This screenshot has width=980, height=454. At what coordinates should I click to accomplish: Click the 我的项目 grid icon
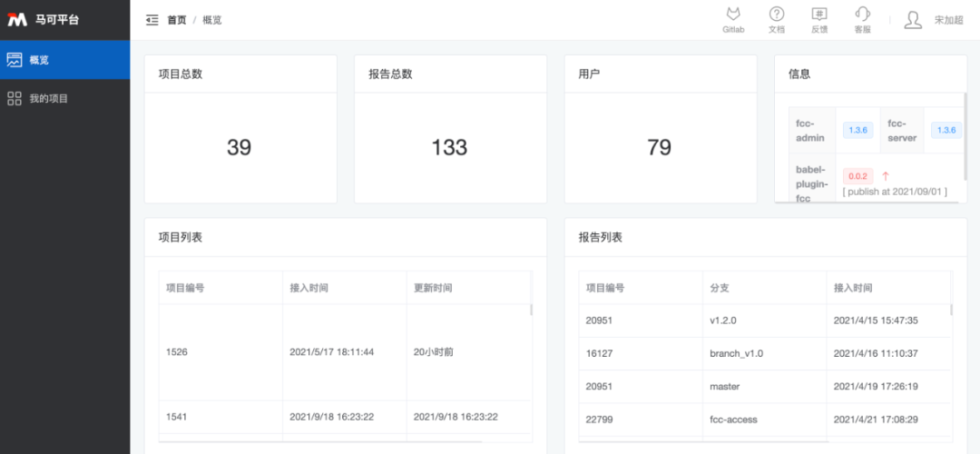(x=15, y=98)
